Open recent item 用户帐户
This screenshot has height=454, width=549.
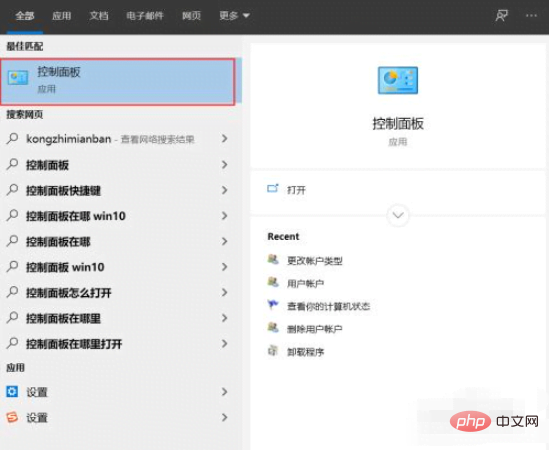(305, 284)
